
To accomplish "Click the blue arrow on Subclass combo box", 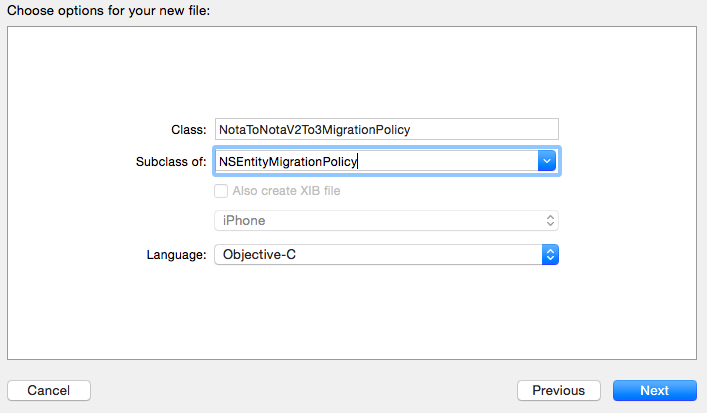I will pyautogui.click(x=547, y=160).
